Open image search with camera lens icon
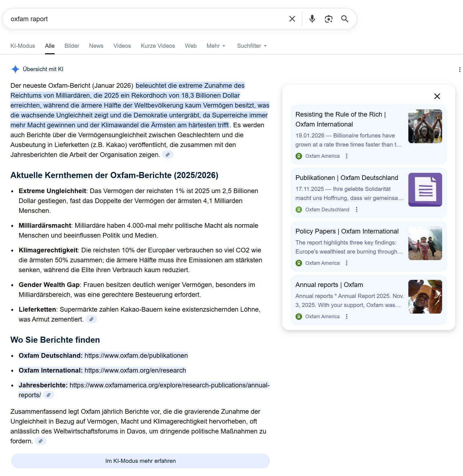 pyautogui.click(x=328, y=19)
